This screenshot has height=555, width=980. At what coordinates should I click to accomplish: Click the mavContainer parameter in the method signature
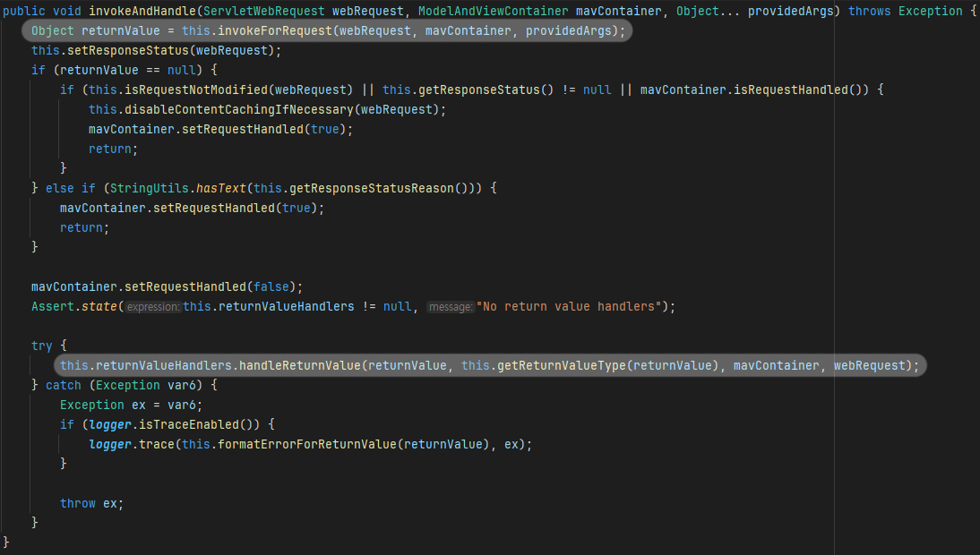(x=618, y=11)
